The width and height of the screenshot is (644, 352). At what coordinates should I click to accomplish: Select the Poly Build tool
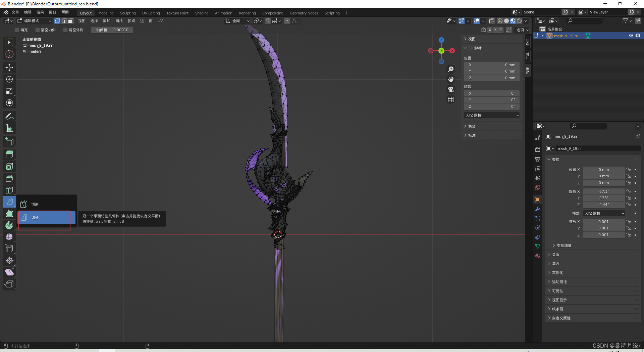9,214
